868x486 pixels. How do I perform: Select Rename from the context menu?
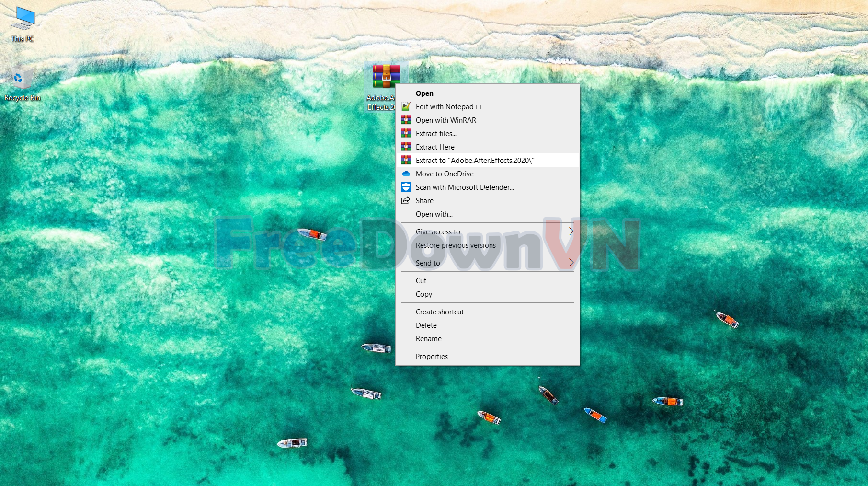[428, 339]
